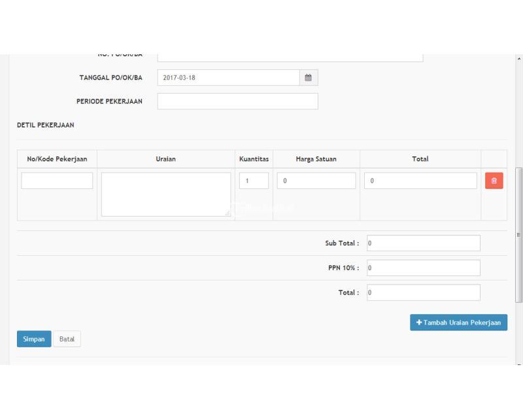523x420 pixels.
Task: Select the date field showing 2017-03-18
Action: (229, 77)
